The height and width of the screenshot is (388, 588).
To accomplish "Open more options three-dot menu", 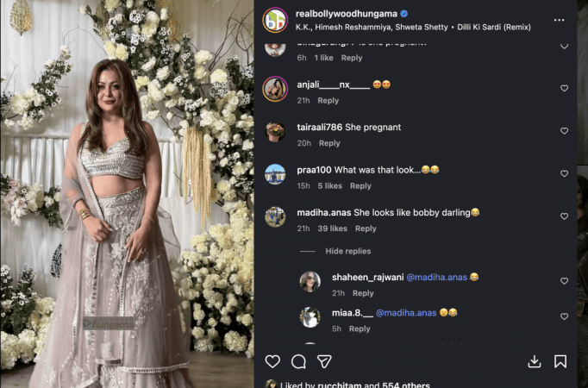I will tap(560, 19).
